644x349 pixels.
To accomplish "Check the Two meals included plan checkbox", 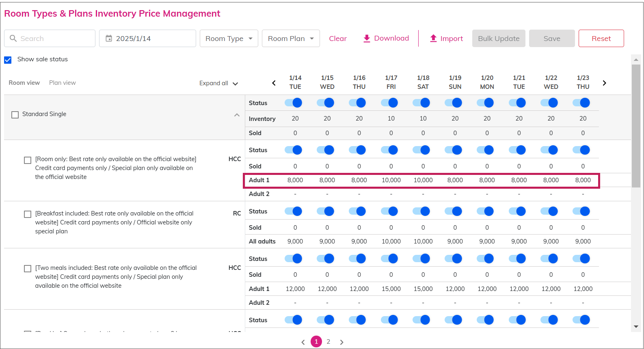I will [28, 268].
